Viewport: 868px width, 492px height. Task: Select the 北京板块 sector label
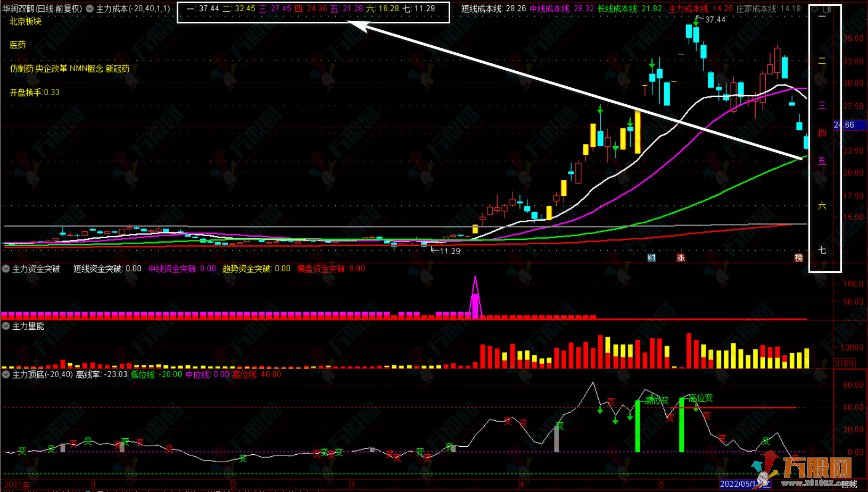coord(26,21)
